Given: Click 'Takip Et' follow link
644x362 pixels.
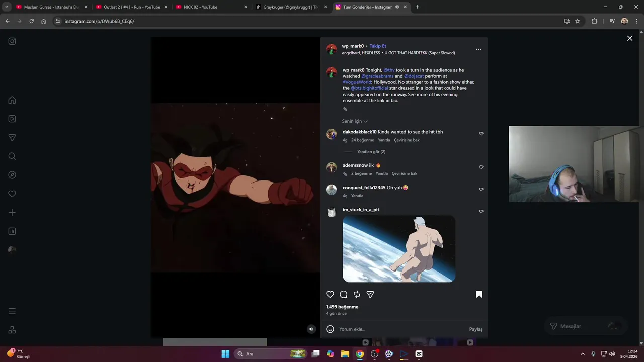Looking at the screenshot, I should point(378,46).
